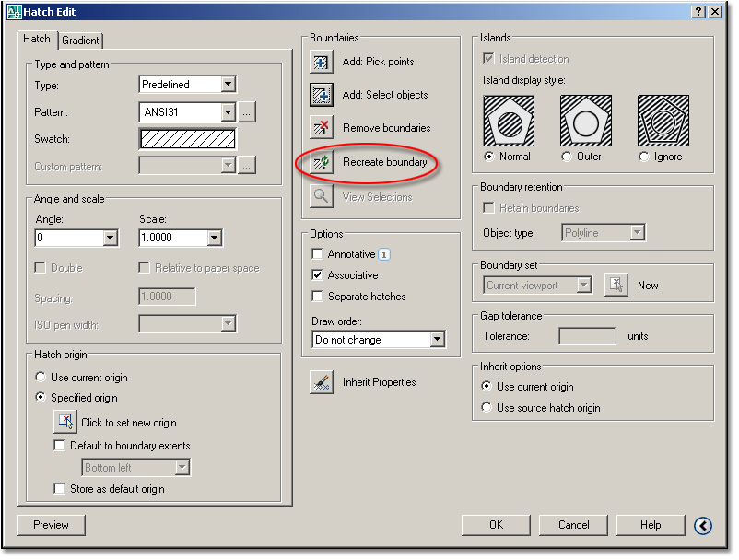The image size is (739, 560).
Task: Click the Help button
Action: pos(651,525)
